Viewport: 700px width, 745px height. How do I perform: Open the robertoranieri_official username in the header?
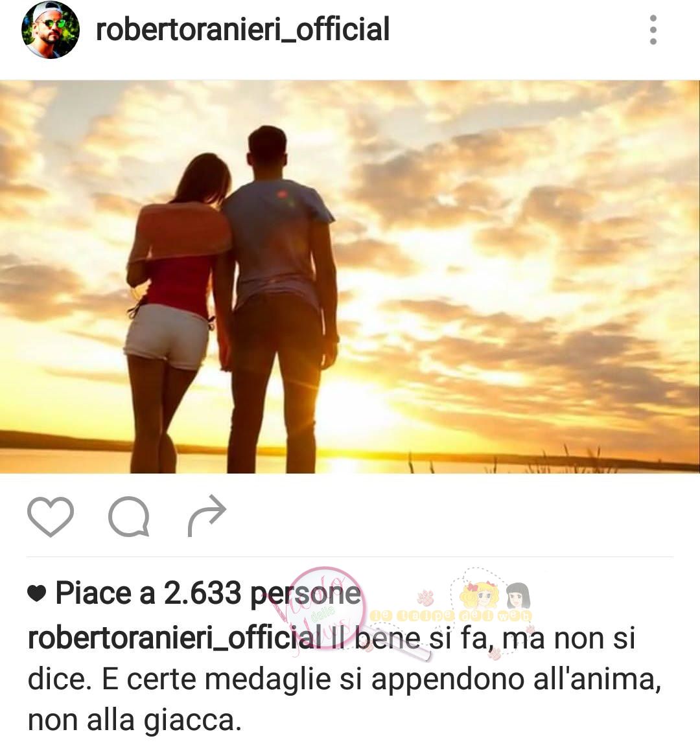(x=242, y=29)
